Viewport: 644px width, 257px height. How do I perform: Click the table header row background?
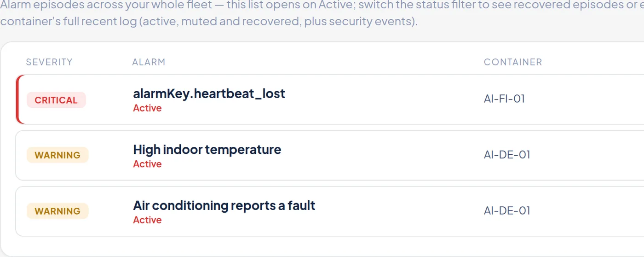(330, 62)
